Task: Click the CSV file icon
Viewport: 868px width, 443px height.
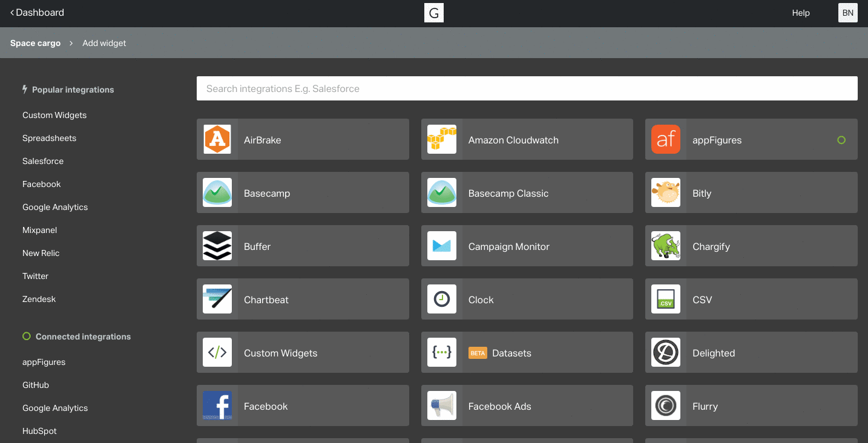Action: (x=666, y=299)
